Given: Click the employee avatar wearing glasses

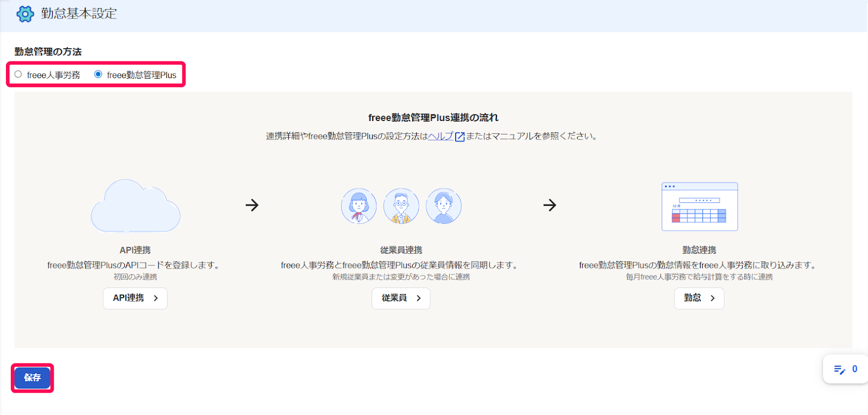Looking at the screenshot, I should pyautogui.click(x=401, y=206).
